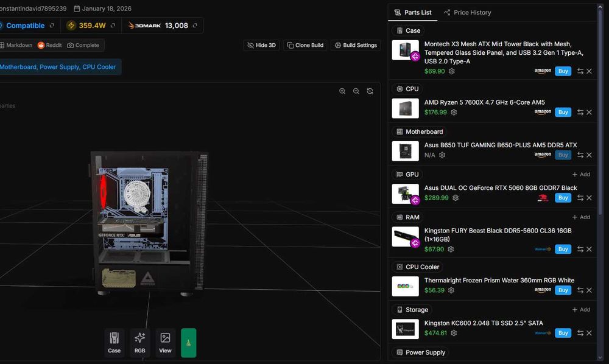Buy the Montech X3 Mesh case
609x364 pixels.
point(563,71)
